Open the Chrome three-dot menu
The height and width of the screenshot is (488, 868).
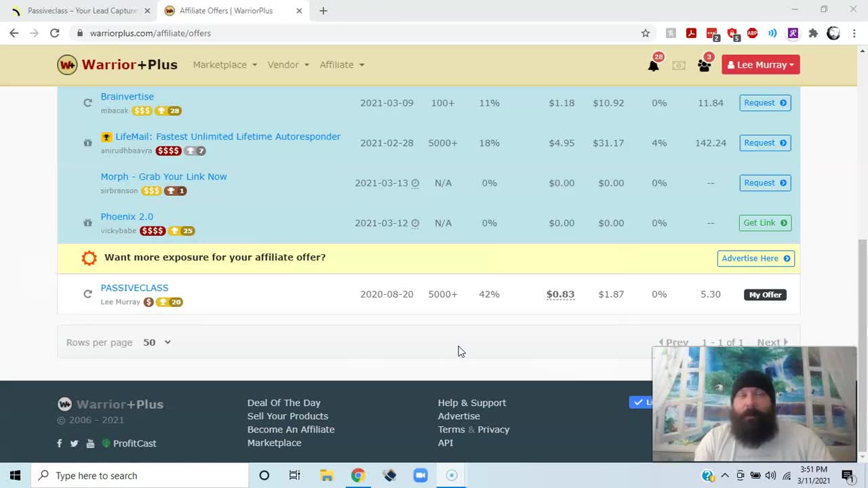click(854, 33)
